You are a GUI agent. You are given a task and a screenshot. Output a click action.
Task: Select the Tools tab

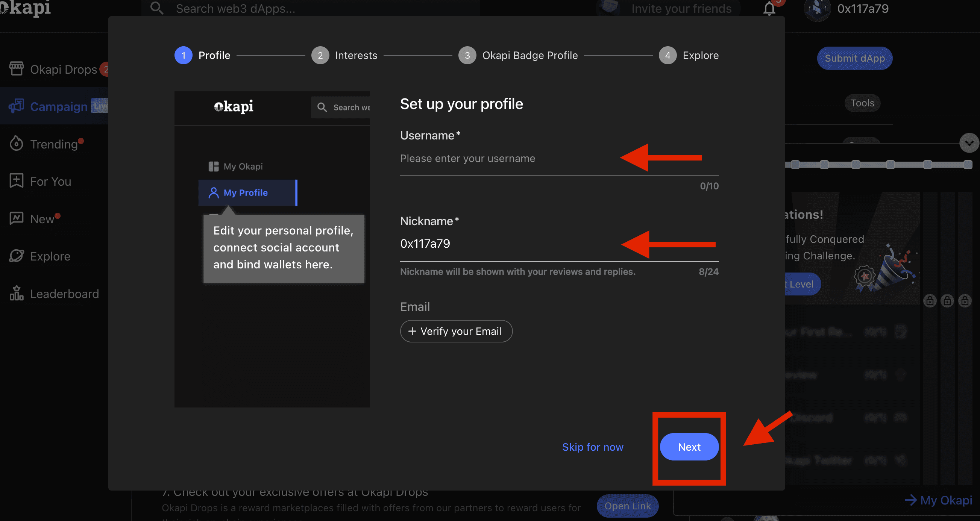pyautogui.click(x=862, y=103)
